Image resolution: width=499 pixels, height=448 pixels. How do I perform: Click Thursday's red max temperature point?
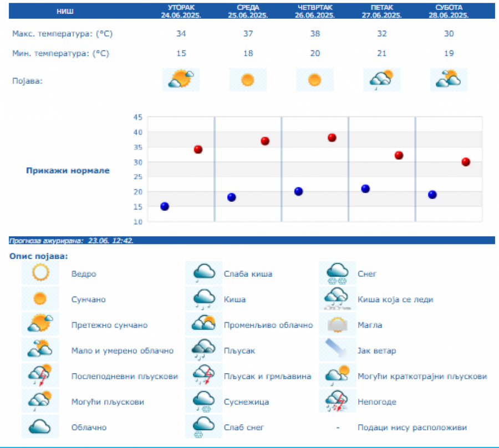(x=332, y=138)
